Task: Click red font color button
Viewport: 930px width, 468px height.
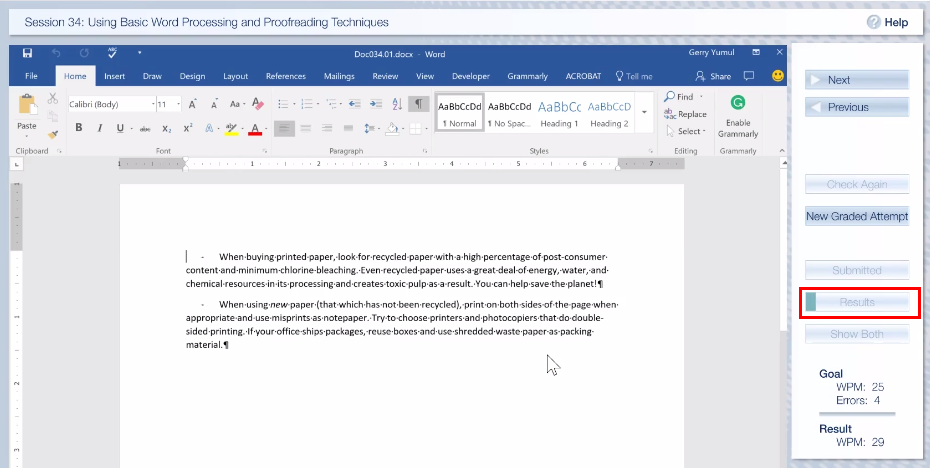Action: [255, 129]
